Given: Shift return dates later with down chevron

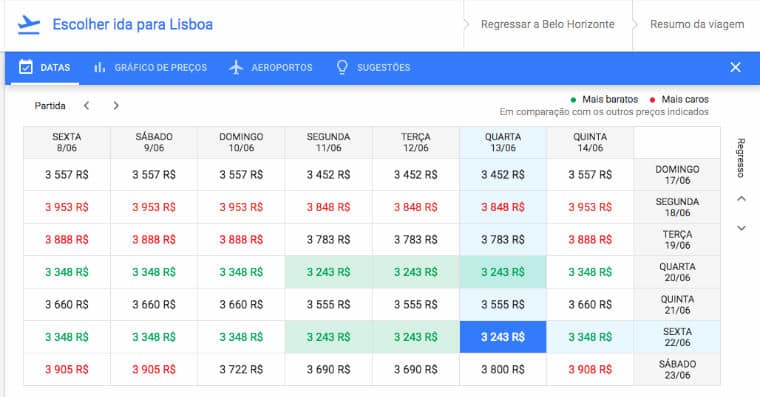Looking at the screenshot, I should 742,228.
